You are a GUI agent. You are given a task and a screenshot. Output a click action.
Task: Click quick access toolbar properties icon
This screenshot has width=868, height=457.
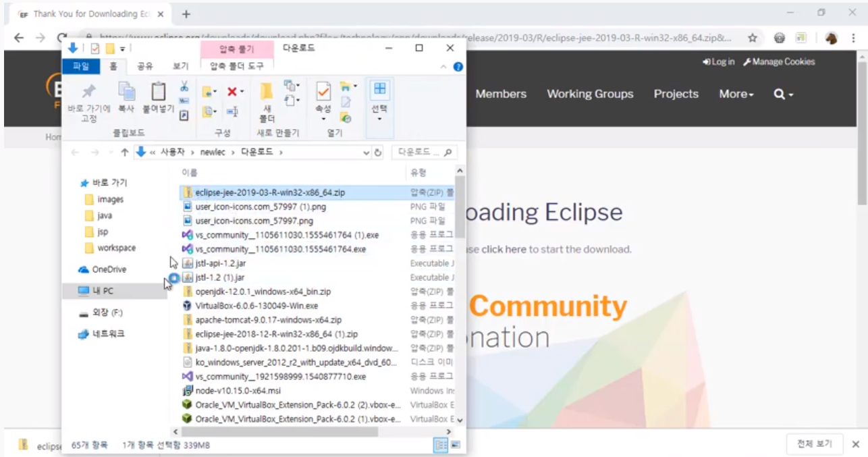click(x=94, y=49)
